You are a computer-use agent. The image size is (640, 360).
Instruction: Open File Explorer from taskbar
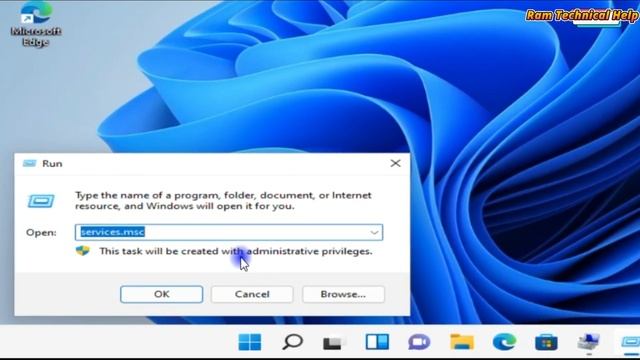[462, 342]
